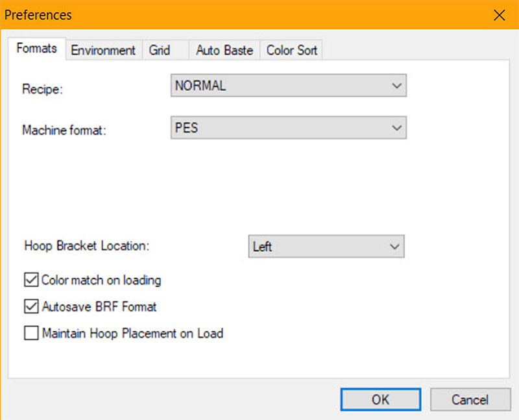
Task: Disable Color match on loading checkbox
Action: 30,280
